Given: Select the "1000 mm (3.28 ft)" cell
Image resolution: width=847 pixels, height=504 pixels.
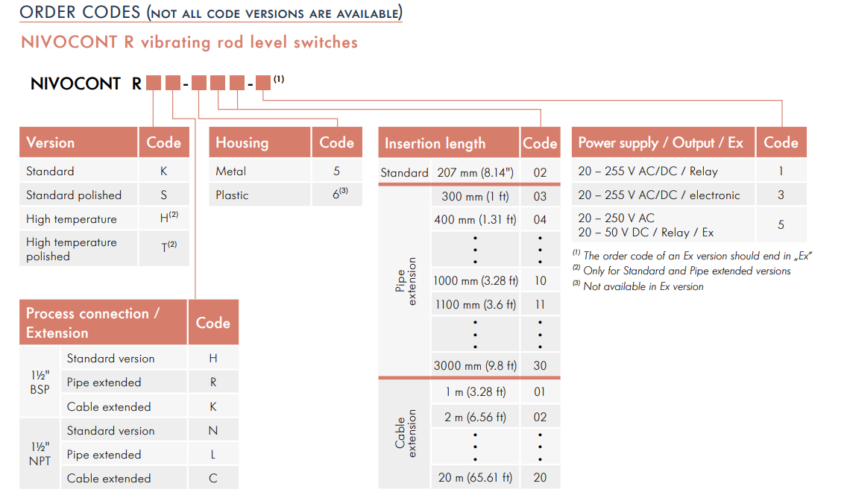Looking at the screenshot, I should click(476, 281).
